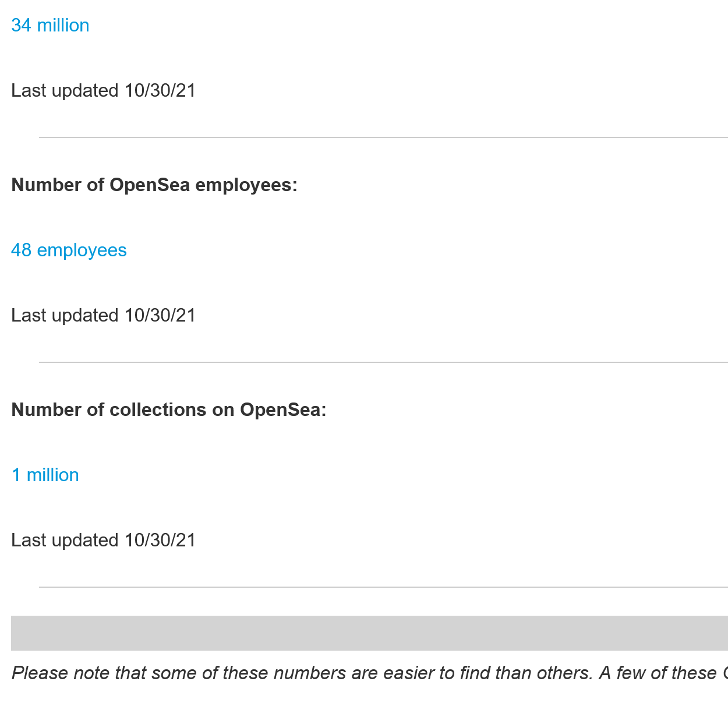Click the divider line above the collections heading

(x=383, y=362)
